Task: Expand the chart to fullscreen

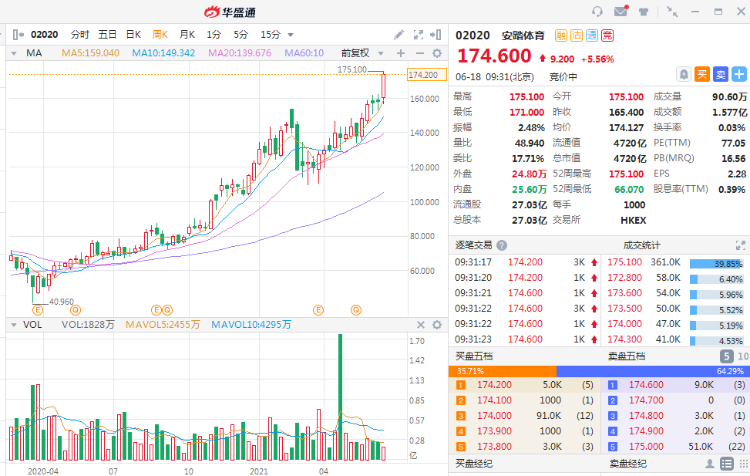Action: tap(418, 34)
